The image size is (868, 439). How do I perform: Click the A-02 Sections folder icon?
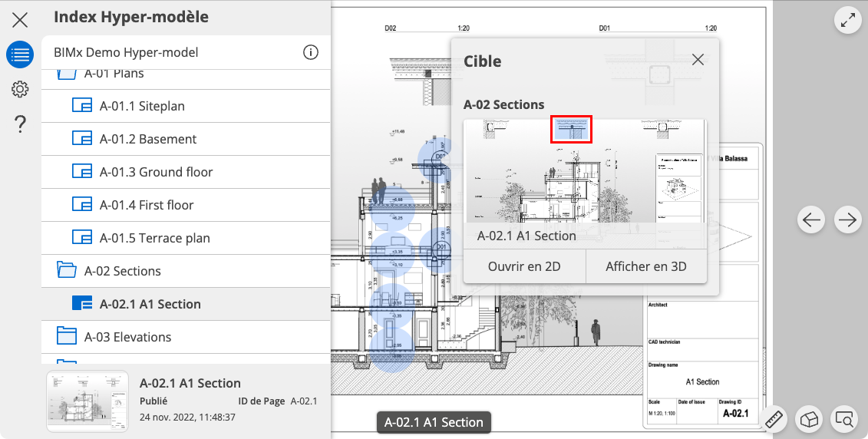67,270
